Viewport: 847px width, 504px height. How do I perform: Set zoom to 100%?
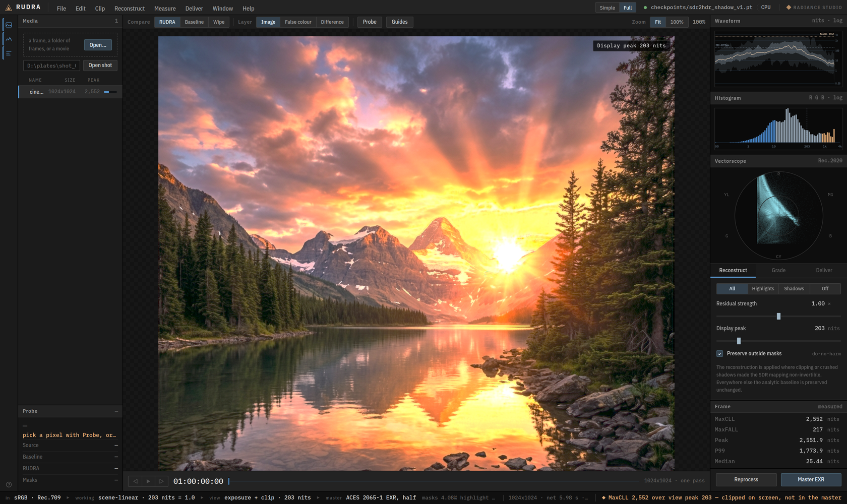677,22
